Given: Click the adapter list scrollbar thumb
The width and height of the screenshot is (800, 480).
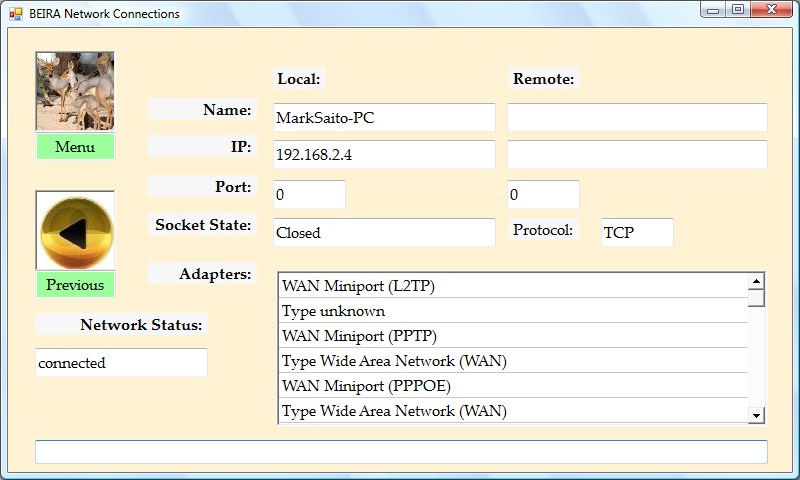Looking at the screenshot, I should pyautogui.click(x=756, y=297).
